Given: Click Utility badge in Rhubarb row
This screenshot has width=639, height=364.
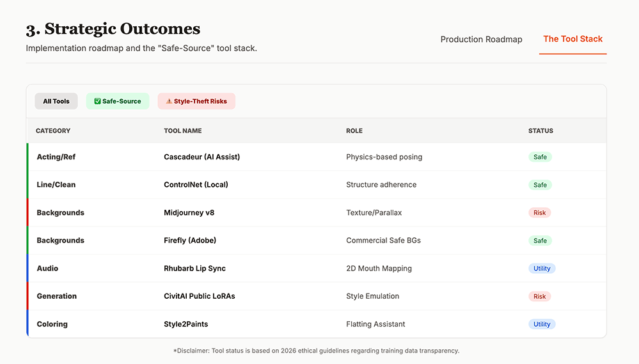Looking at the screenshot, I should 542,269.
